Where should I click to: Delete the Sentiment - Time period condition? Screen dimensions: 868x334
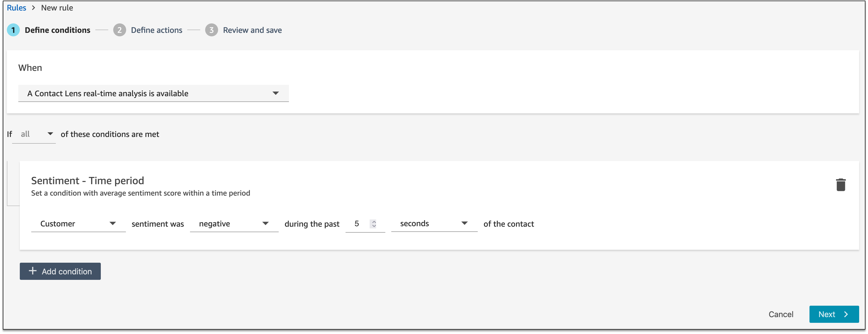coord(840,185)
